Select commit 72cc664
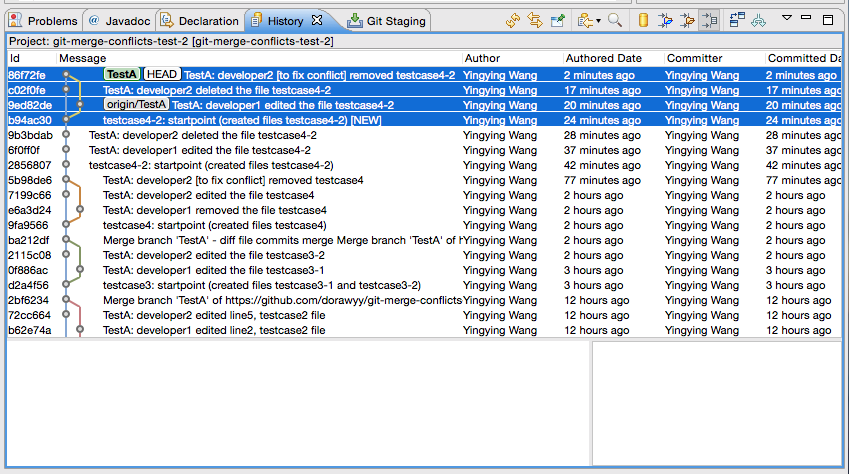 tap(424, 315)
